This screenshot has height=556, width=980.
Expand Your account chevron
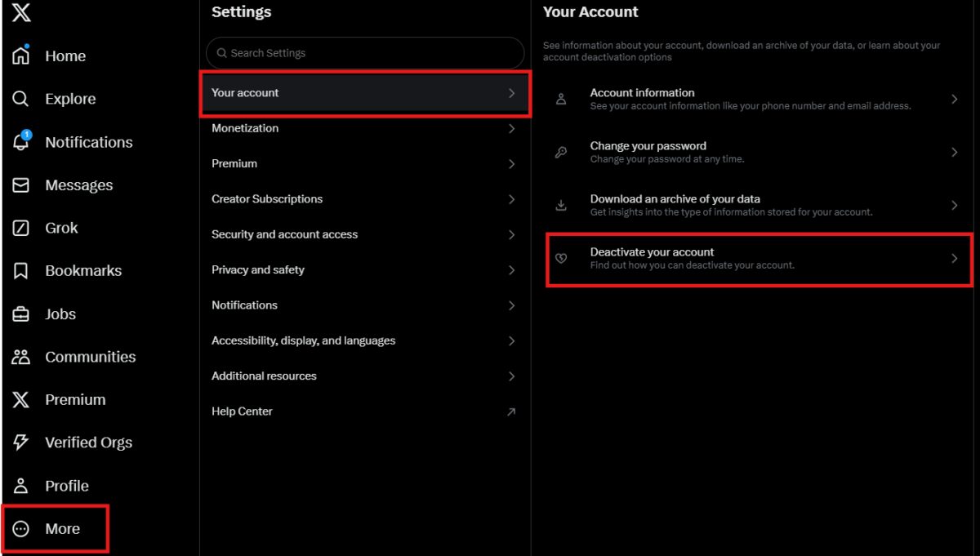(511, 93)
